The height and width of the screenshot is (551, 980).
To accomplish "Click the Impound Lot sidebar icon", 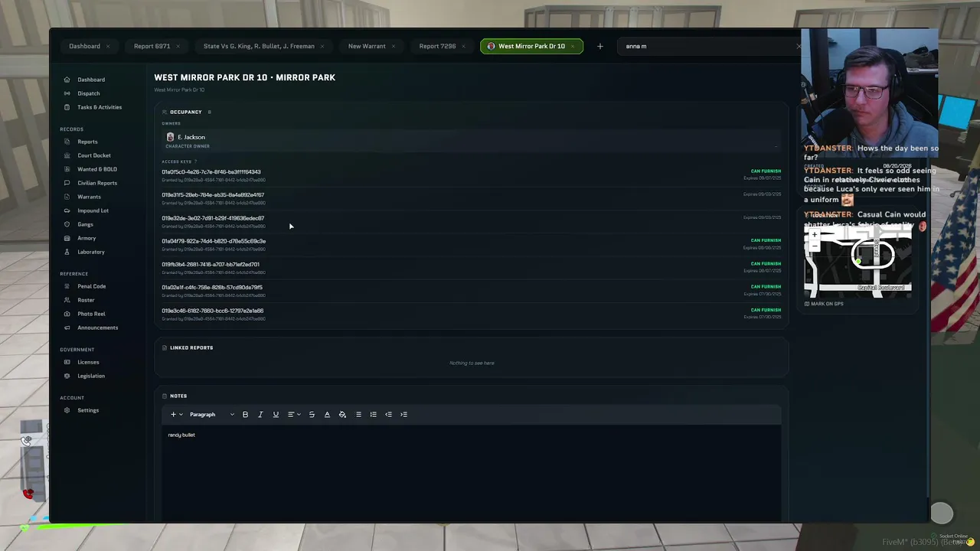I will coord(67,210).
